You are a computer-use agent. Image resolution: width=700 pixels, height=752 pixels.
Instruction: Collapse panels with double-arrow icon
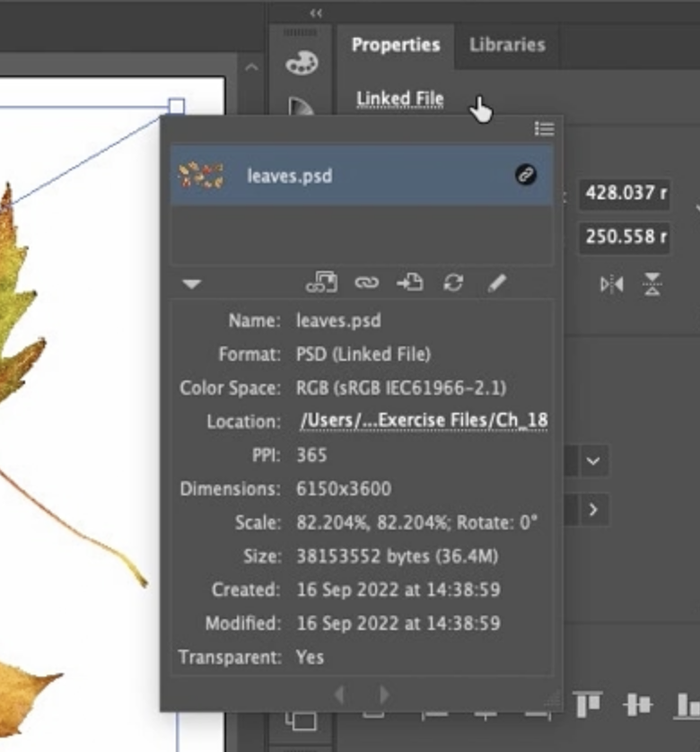tap(316, 13)
